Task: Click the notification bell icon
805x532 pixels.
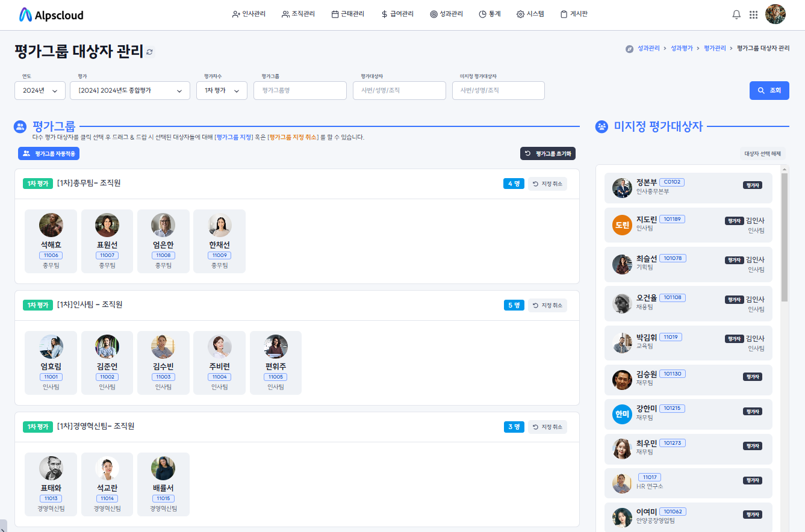Action: point(736,14)
